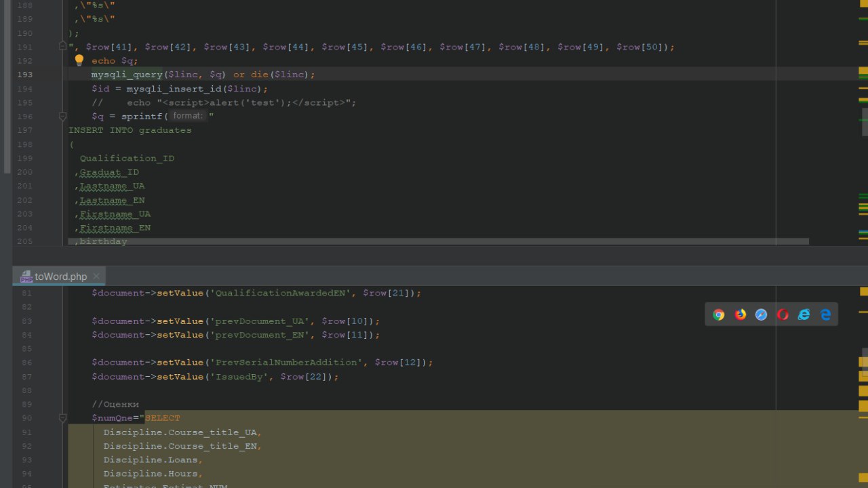Click the 'Firstname_EN' column name
This screenshot has height=488, width=868.
[x=115, y=228]
